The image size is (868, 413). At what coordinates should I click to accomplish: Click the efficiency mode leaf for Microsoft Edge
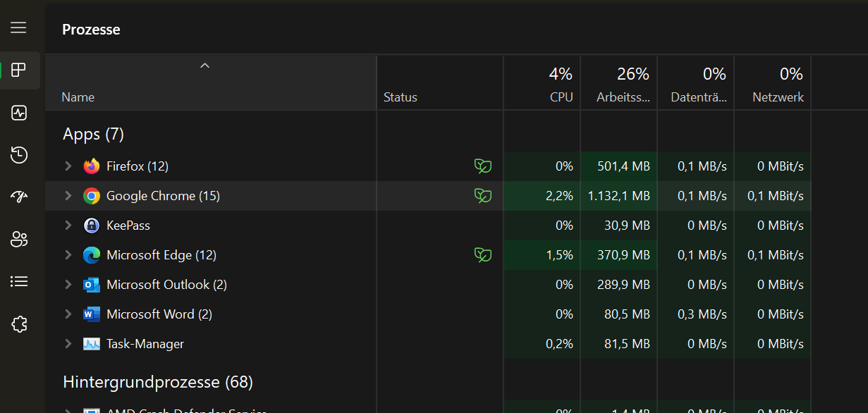483,255
